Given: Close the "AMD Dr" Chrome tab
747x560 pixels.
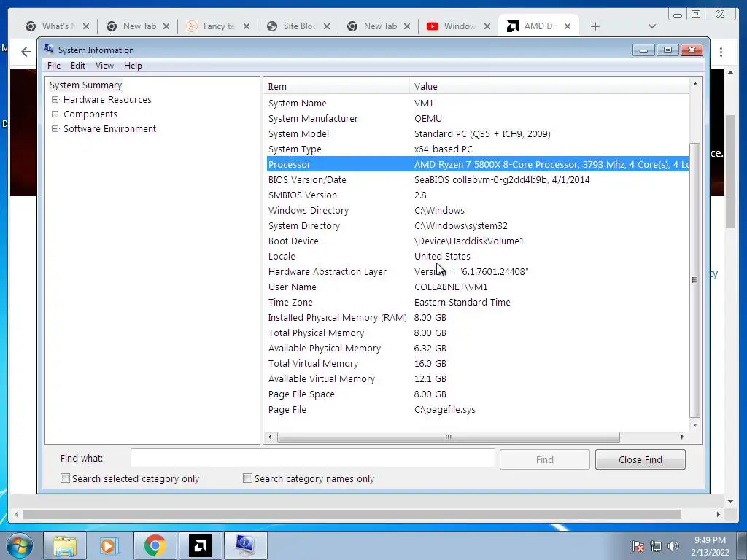Looking at the screenshot, I should tap(568, 26).
